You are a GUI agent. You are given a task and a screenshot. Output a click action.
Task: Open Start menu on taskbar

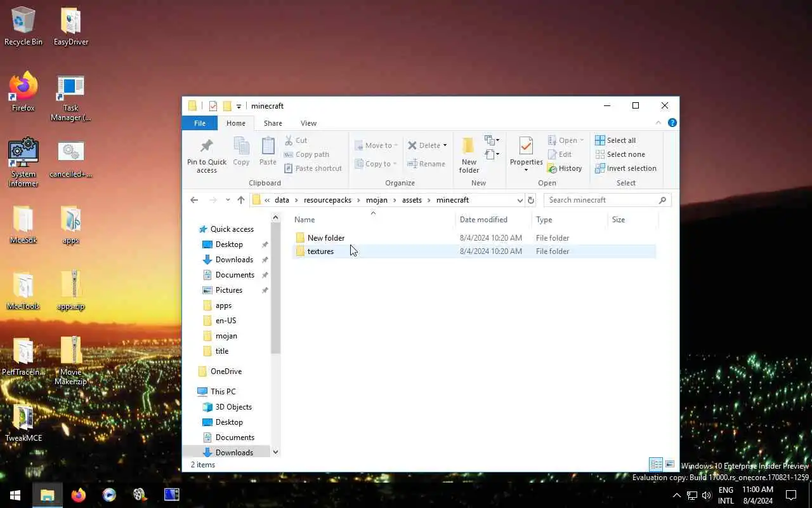pos(15,495)
